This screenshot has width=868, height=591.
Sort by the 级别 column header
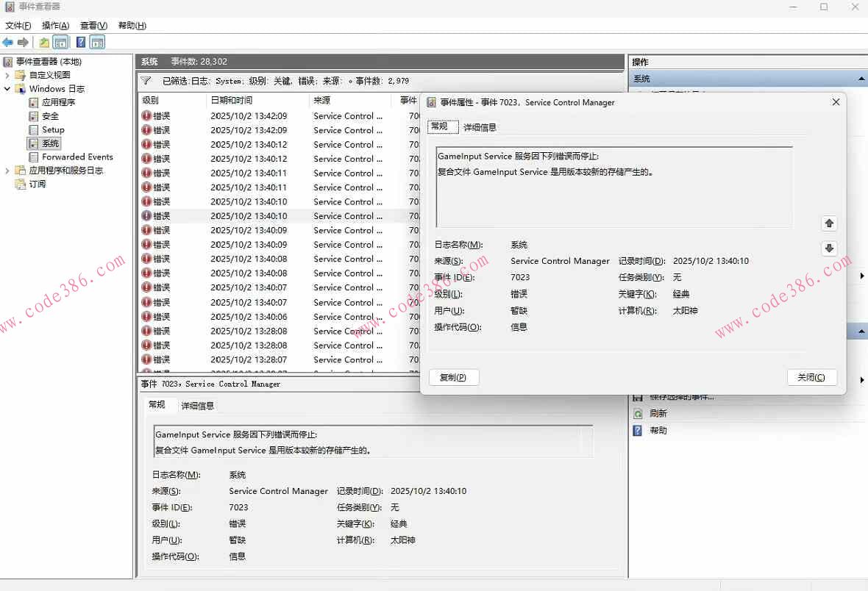click(173, 100)
